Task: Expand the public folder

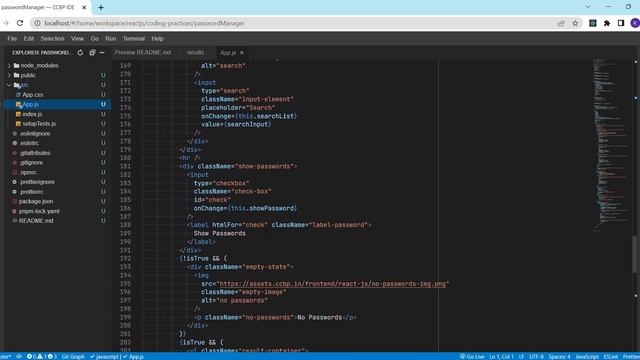Action: click(9, 76)
